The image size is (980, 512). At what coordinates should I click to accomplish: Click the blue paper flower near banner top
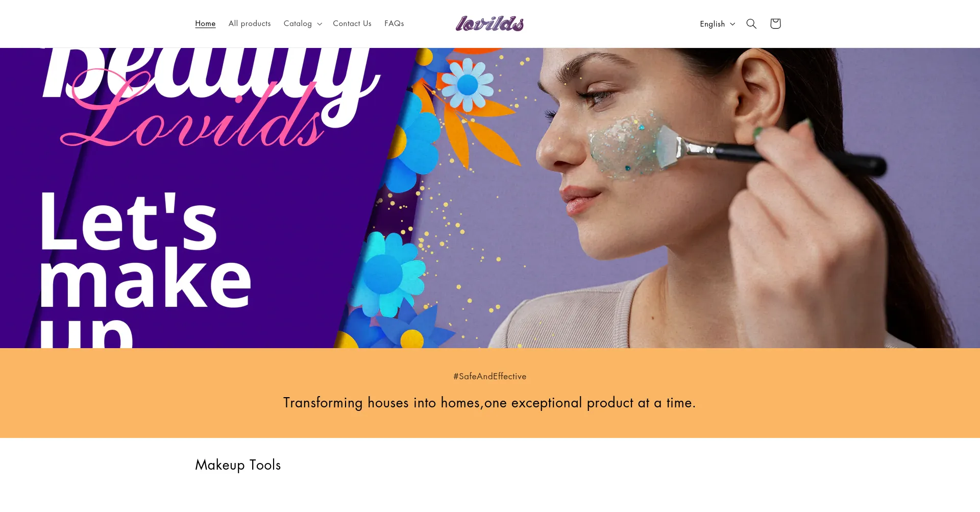coord(468,85)
